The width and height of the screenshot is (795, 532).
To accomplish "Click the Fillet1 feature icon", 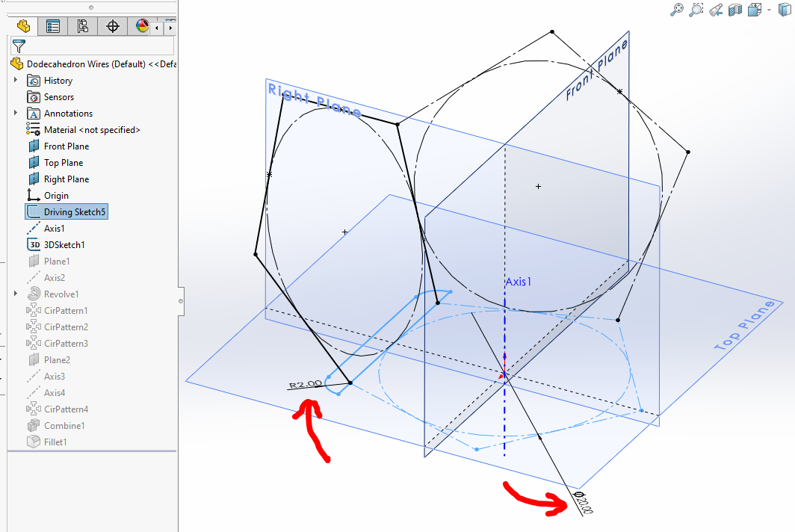I will tap(34, 442).
